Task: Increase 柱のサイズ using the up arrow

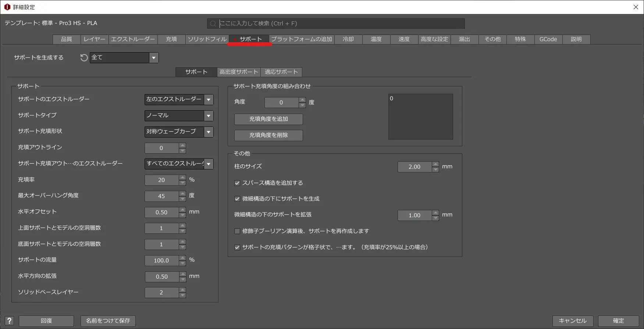Action: [435, 164]
